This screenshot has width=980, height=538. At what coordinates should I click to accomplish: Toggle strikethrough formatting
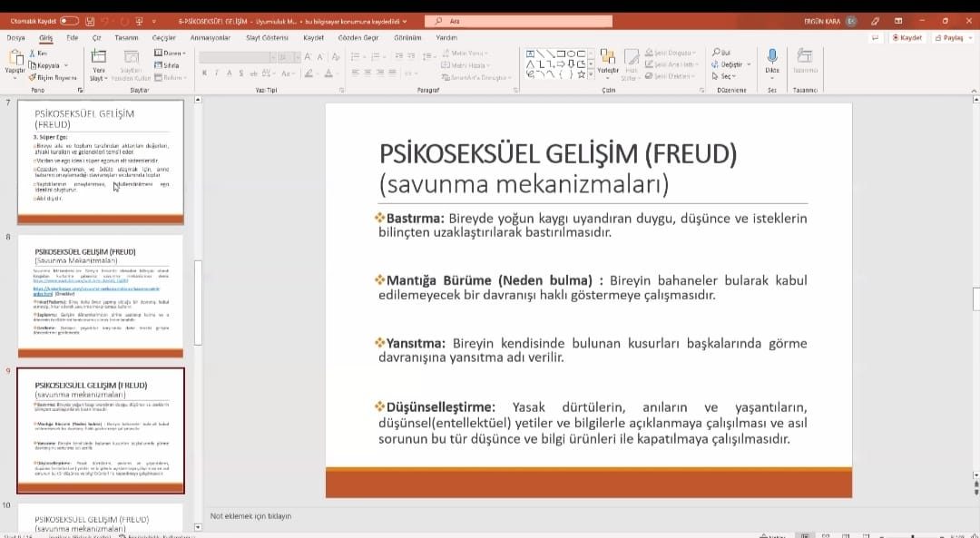(254, 73)
